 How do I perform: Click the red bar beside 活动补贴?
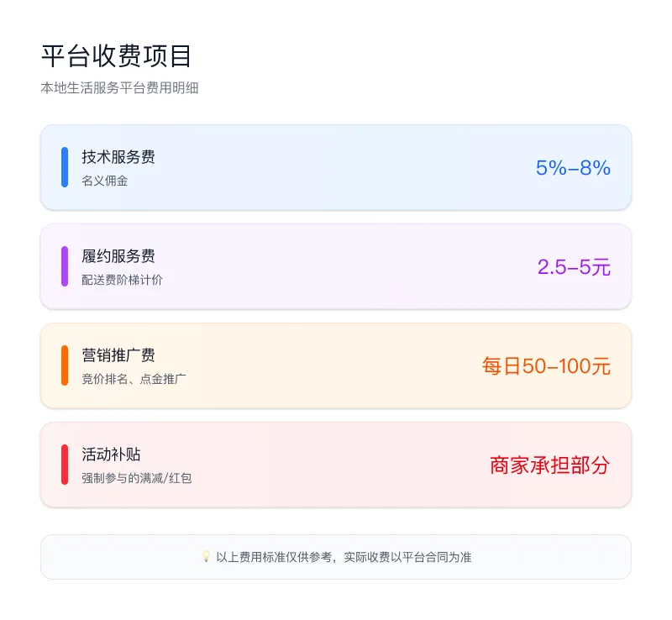point(65,465)
